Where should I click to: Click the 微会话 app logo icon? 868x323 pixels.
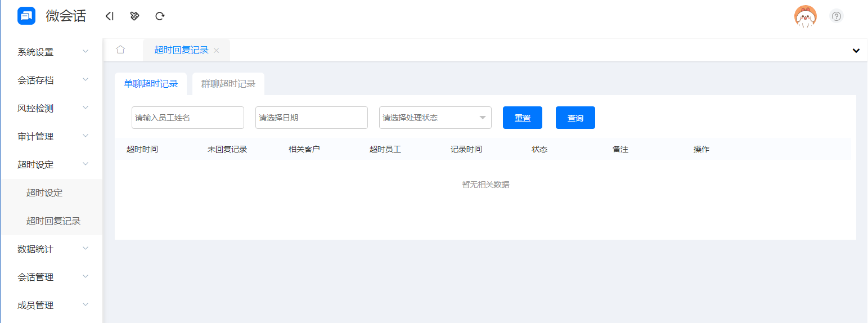(26, 16)
